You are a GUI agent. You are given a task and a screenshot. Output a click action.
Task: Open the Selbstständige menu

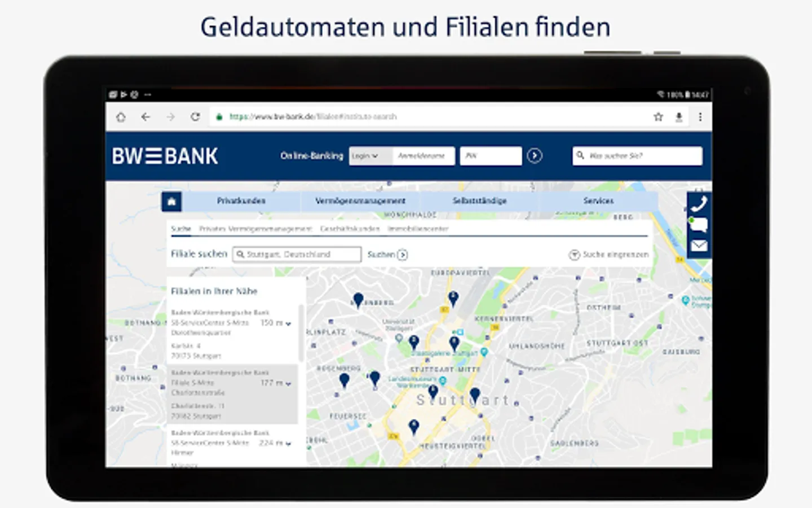[480, 201]
